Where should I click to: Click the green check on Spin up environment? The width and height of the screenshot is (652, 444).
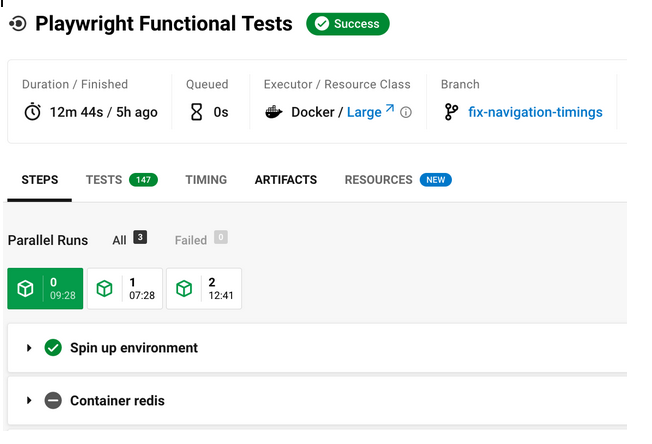(53, 348)
